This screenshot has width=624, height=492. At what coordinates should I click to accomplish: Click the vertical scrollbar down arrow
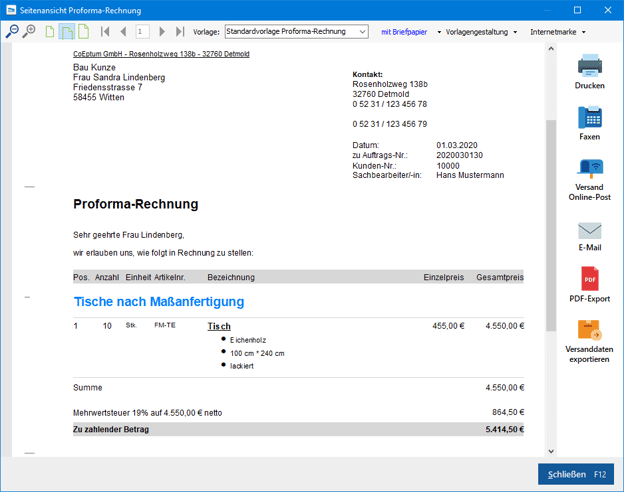click(x=550, y=452)
